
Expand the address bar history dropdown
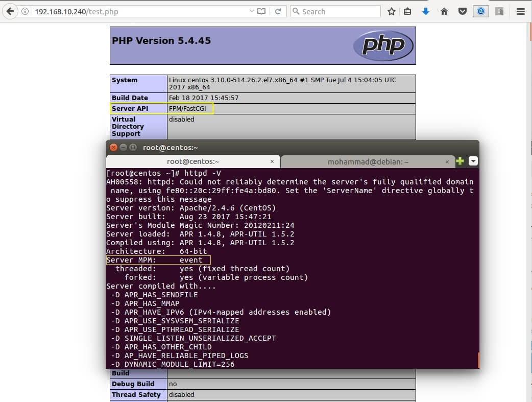click(x=252, y=11)
